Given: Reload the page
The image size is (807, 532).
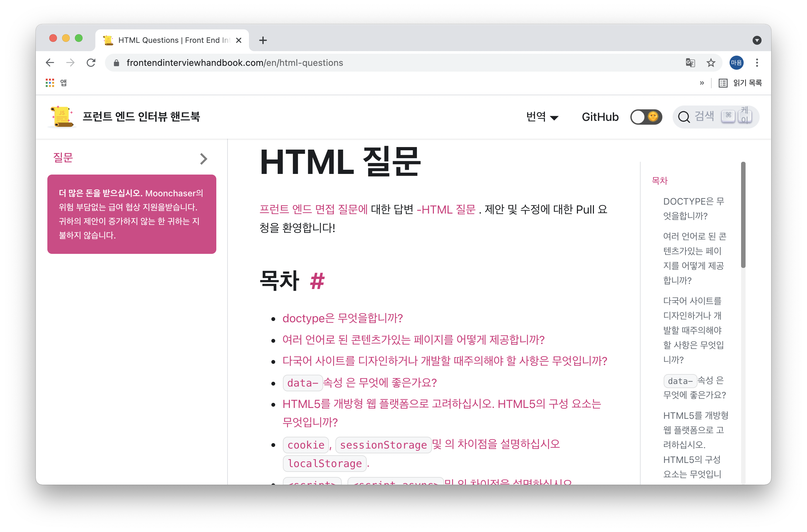Looking at the screenshot, I should point(91,63).
